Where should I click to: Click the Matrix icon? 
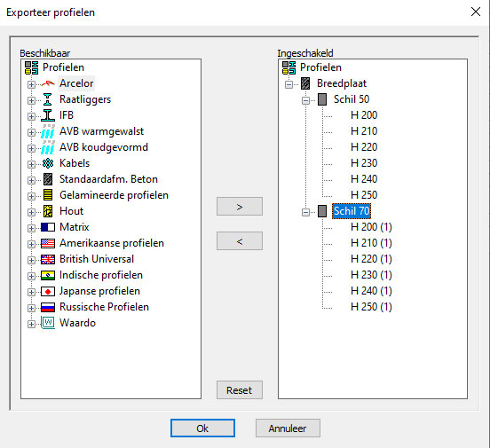point(48,227)
